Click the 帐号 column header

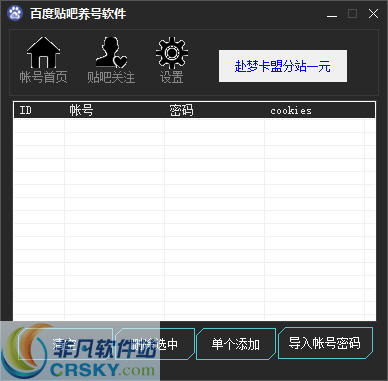[x=114, y=110]
